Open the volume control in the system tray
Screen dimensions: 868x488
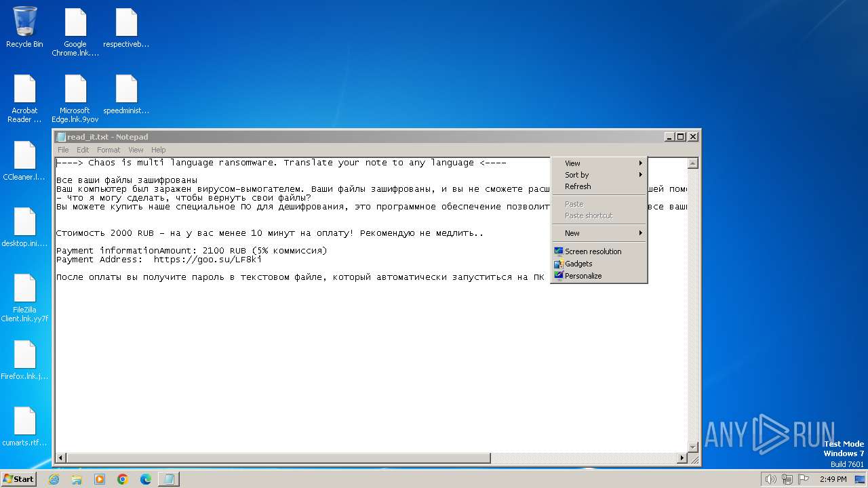point(770,479)
